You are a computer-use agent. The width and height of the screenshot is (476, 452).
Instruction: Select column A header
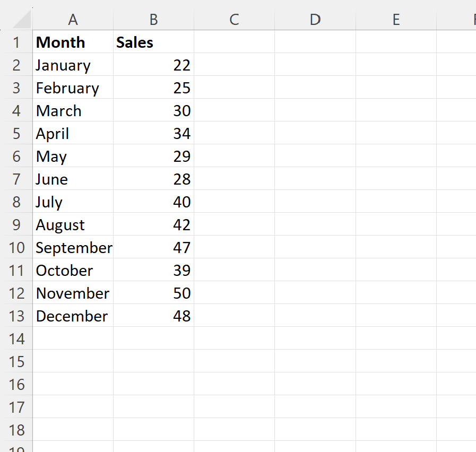73,19
